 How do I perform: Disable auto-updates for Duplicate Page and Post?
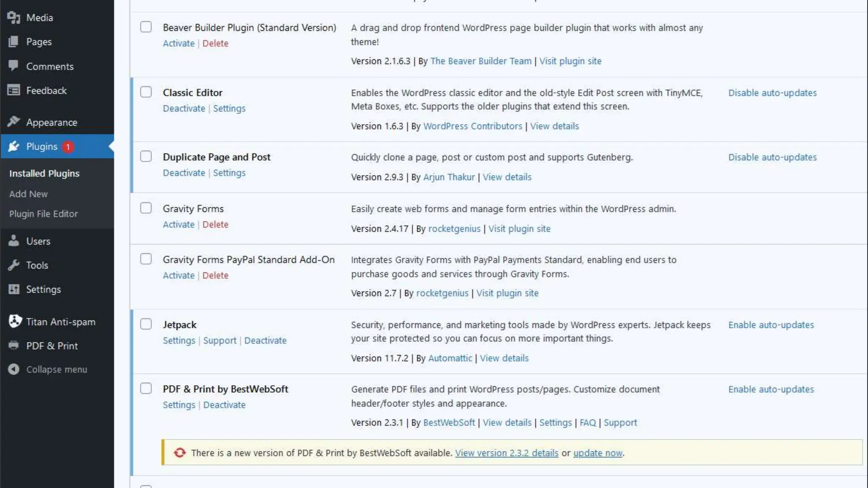(x=772, y=157)
